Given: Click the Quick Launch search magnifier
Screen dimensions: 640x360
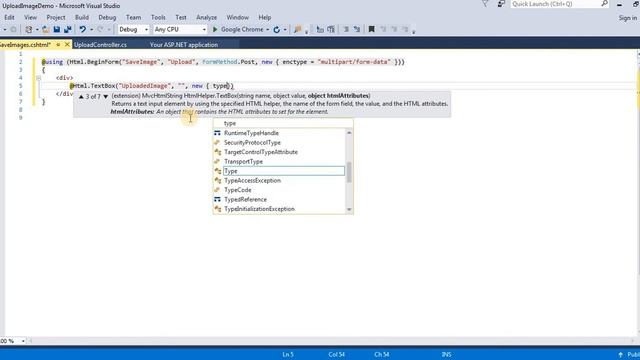Looking at the screenshot, I should 604,4.
